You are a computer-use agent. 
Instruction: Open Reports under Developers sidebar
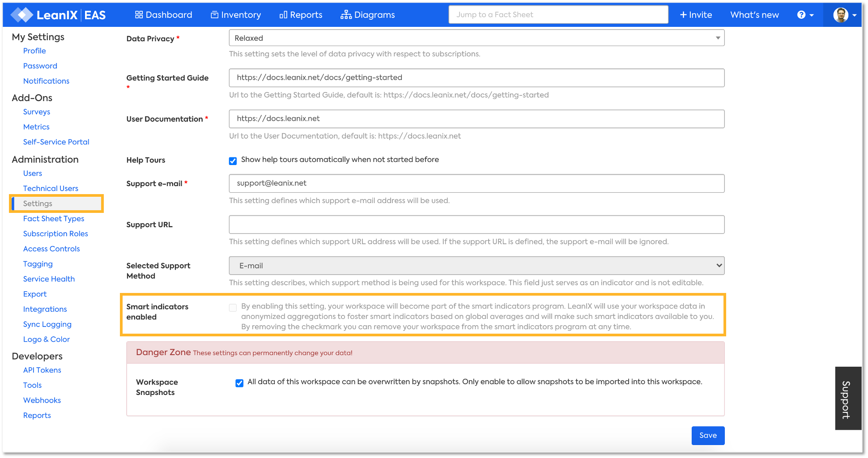click(x=37, y=416)
